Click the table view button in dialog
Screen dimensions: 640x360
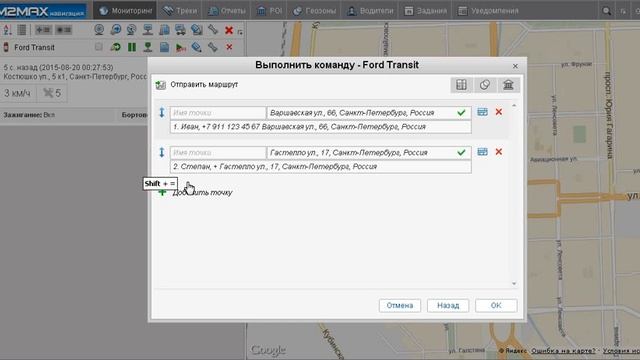pos(462,85)
